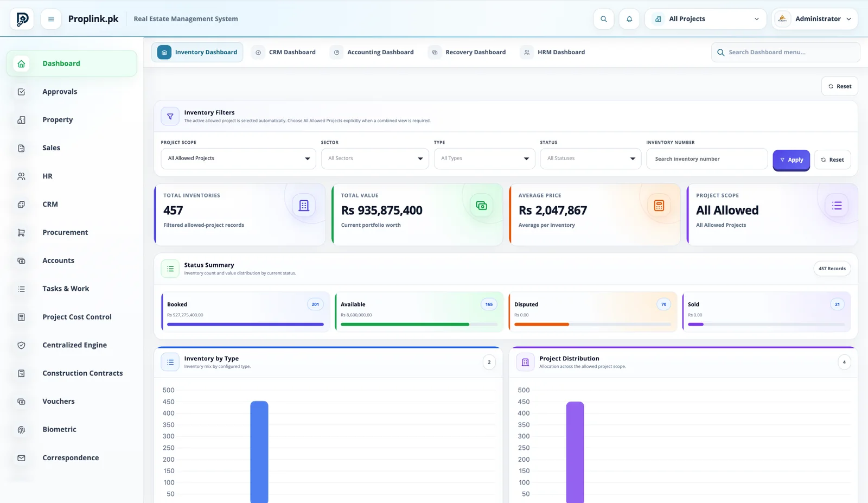Click the Total Value money icon
The image size is (868, 503).
481,206
